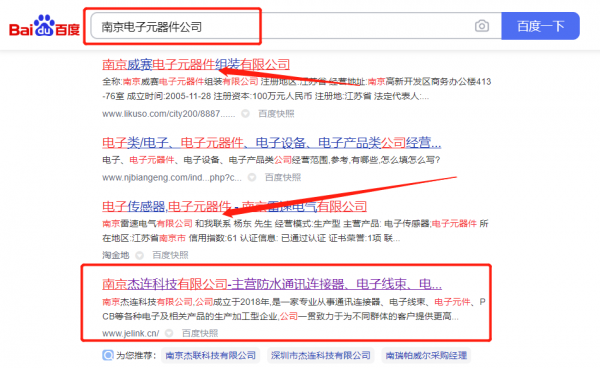
Task: Open camera image search icon
Action: point(482,26)
